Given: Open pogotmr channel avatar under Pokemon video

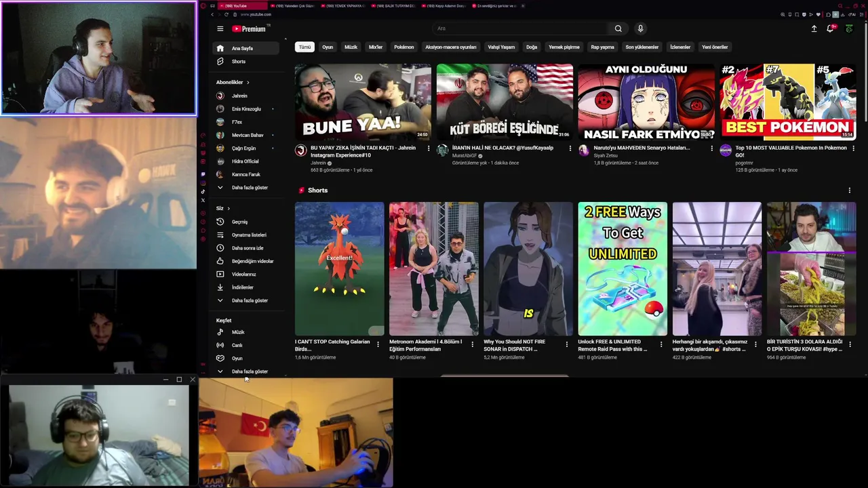Looking at the screenshot, I should pos(726,150).
